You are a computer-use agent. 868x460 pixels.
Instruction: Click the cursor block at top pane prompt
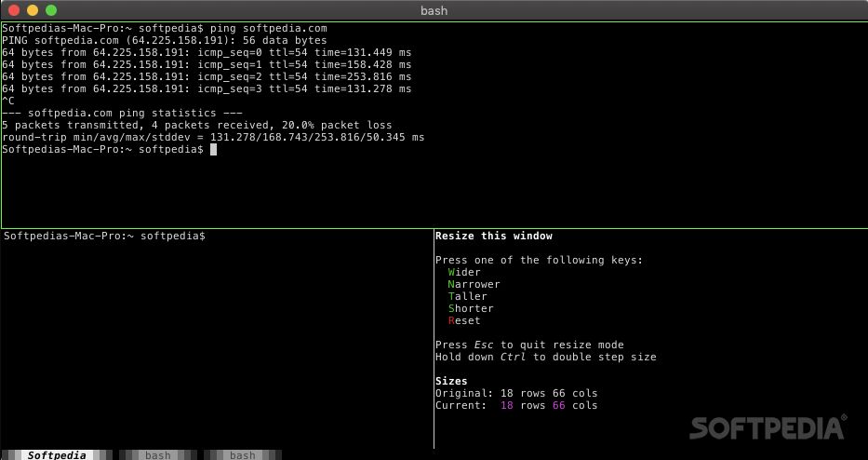[x=214, y=150]
